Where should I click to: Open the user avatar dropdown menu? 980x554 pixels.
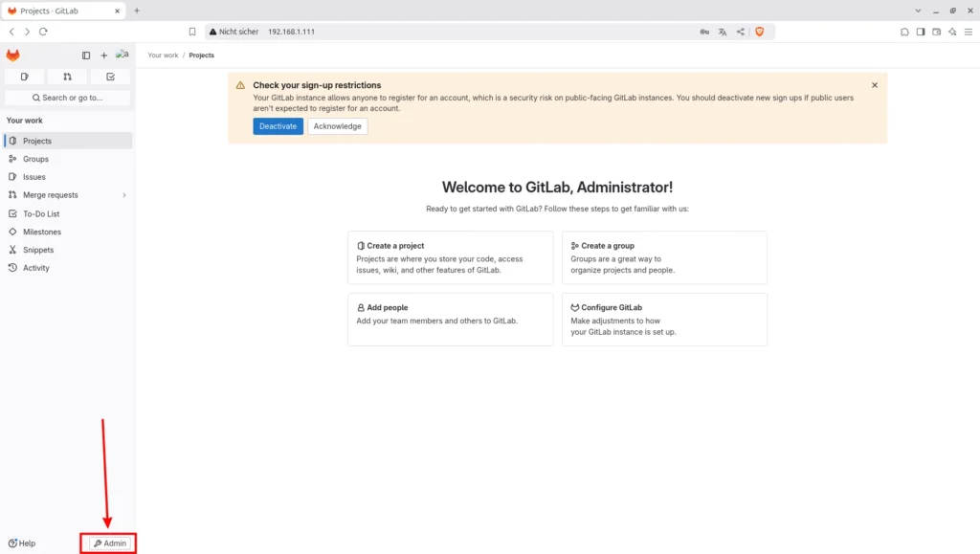(122, 55)
